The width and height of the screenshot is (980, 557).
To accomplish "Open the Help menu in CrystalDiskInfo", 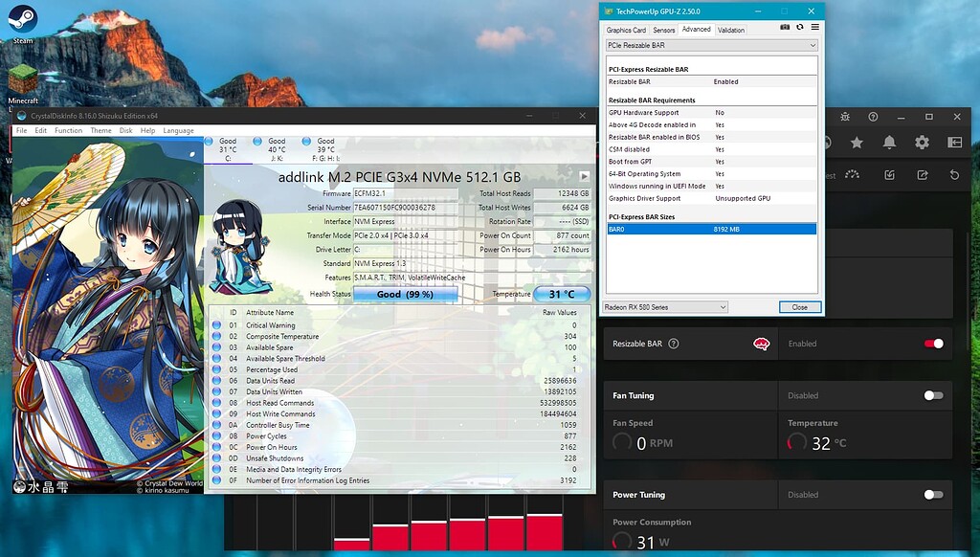I will pyautogui.click(x=147, y=131).
